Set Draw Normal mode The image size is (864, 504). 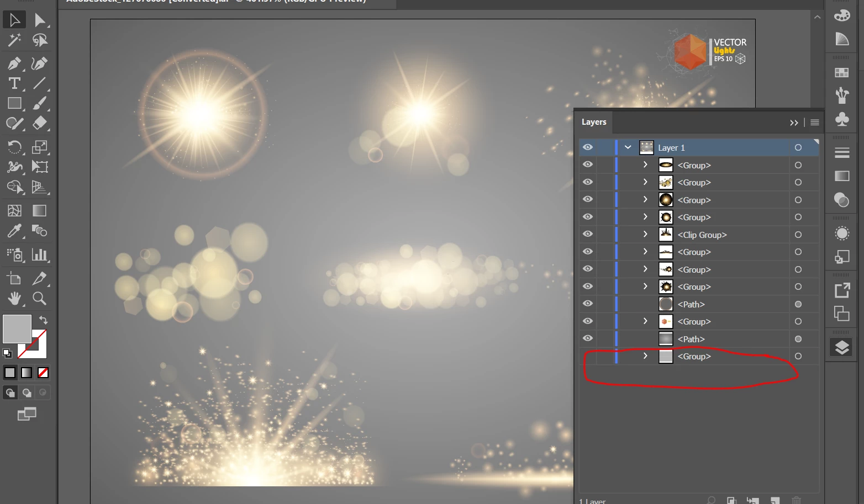pos(10,392)
